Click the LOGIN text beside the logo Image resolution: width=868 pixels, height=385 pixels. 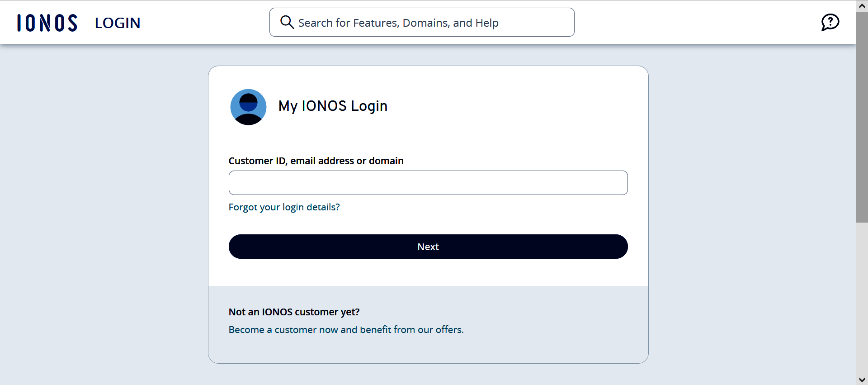(x=118, y=23)
